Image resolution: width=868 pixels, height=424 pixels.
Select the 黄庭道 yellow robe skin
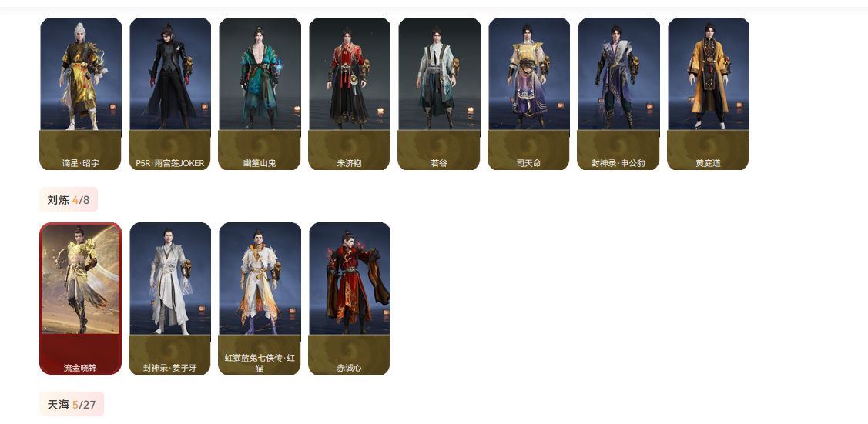708,94
